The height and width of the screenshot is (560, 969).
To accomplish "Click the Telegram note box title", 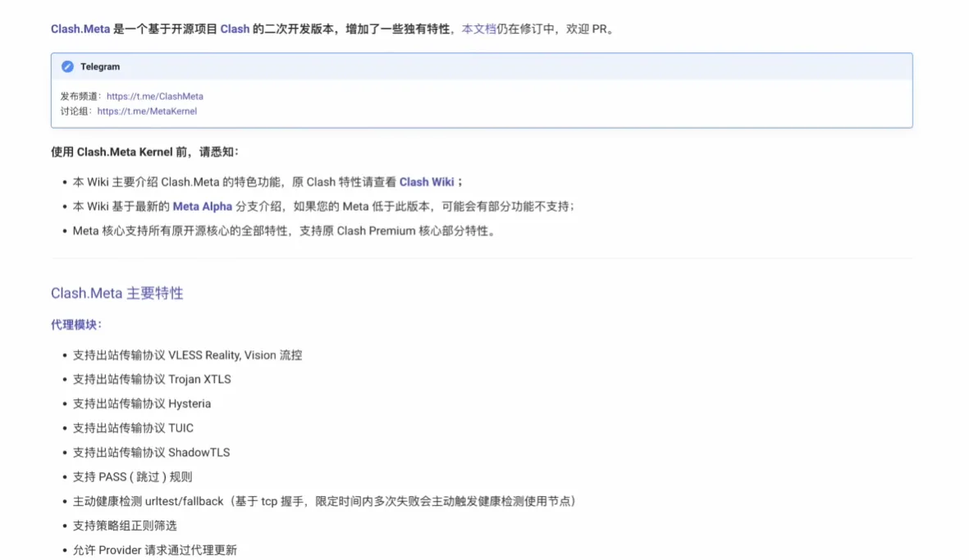I will 100,66.
